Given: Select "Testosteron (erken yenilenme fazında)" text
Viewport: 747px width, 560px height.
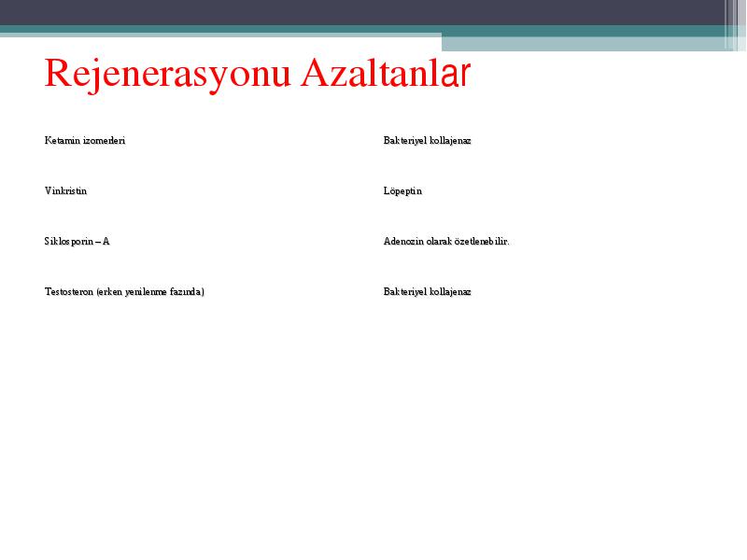Looking at the screenshot, I should pyautogui.click(x=124, y=292).
